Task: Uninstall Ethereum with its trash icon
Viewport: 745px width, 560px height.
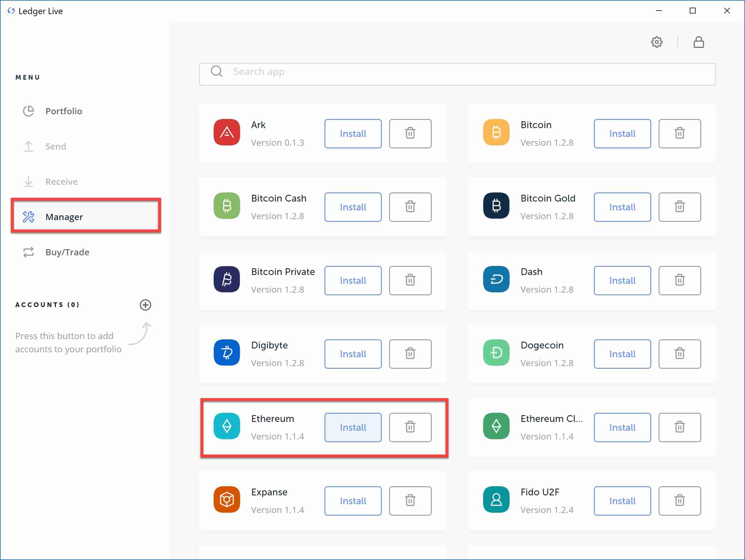Action: 410,427
